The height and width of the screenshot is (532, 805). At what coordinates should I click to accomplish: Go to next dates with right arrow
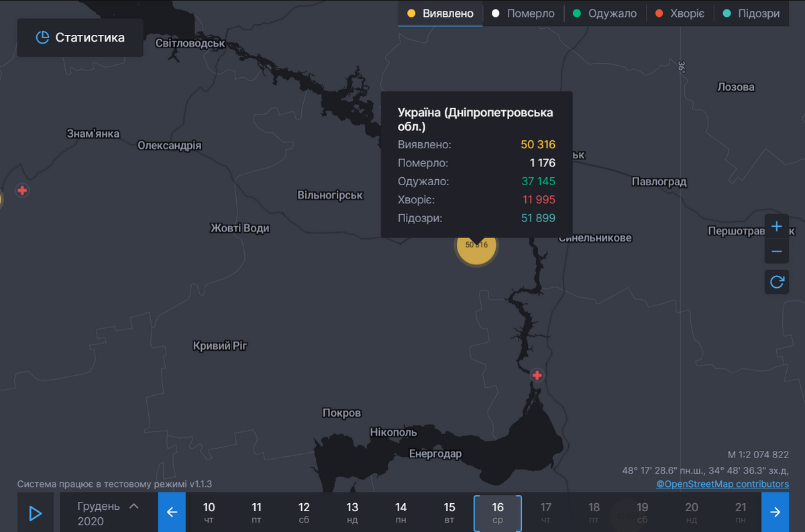click(775, 513)
